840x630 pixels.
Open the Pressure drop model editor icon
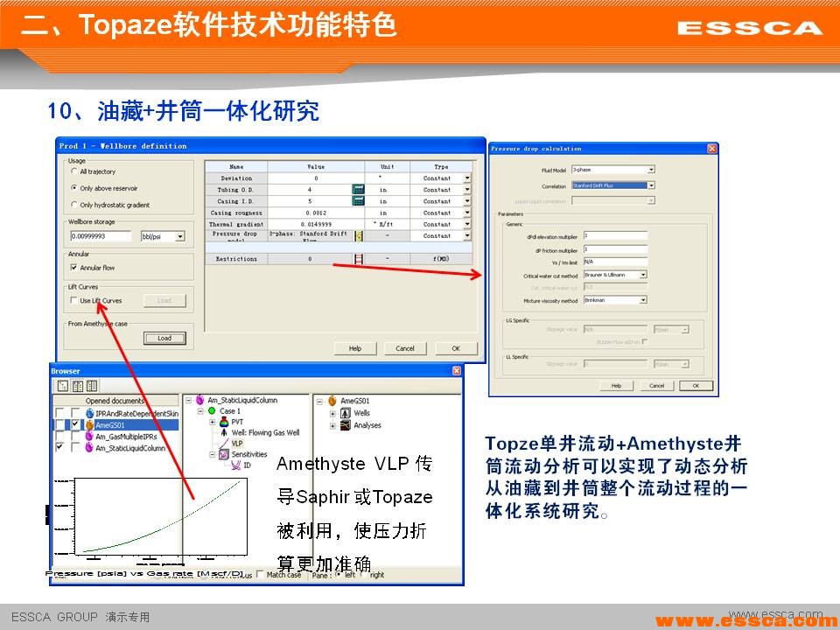click(359, 236)
